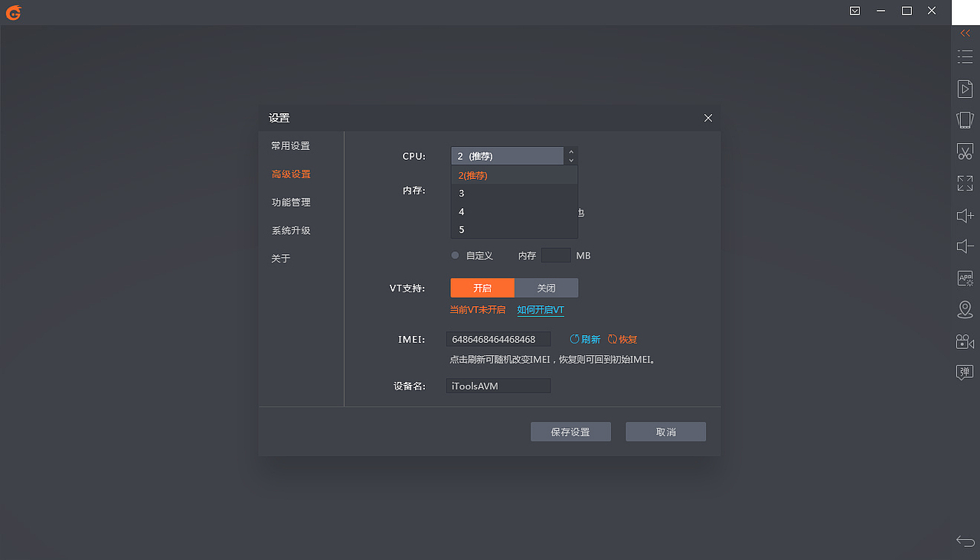Screen dimensions: 980x560
Task: Select the virtual location (GPS) tool
Action: (965, 309)
